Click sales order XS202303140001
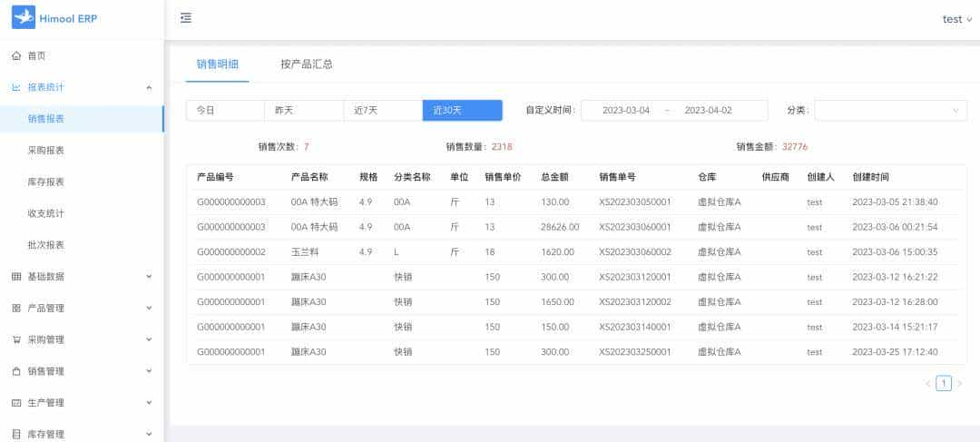This screenshot has height=442, width=980. click(635, 327)
